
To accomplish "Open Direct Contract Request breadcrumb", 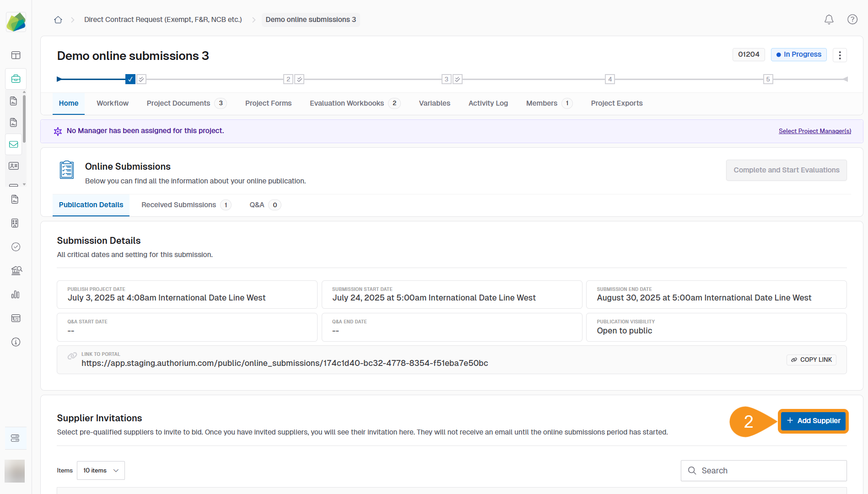I will click(x=163, y=20).
